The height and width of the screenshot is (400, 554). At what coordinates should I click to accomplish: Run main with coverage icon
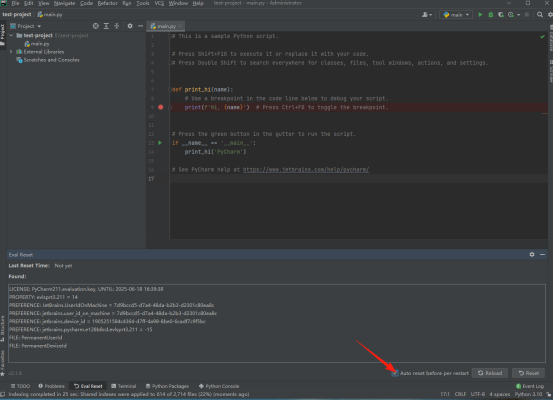(x=501, y=15)
